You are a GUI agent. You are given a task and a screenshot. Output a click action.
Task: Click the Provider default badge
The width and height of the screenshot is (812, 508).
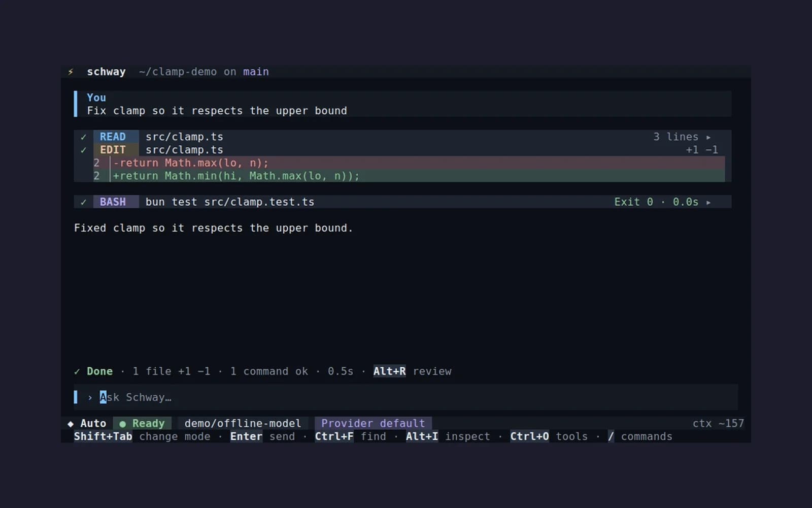[373, 423]
